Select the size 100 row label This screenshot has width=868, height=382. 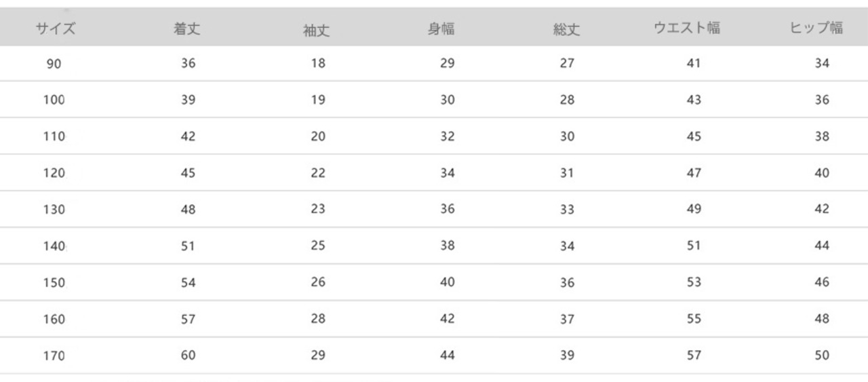(54, 100)
